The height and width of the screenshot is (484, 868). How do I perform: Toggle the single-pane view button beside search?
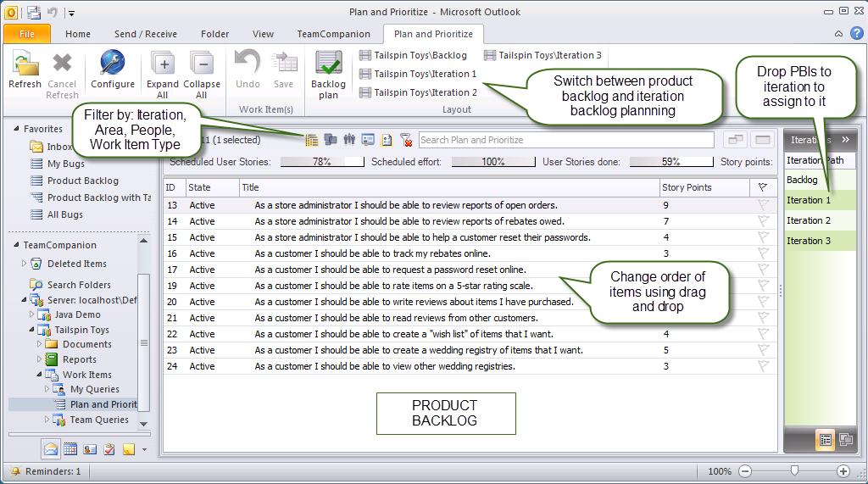coord(762,140)
